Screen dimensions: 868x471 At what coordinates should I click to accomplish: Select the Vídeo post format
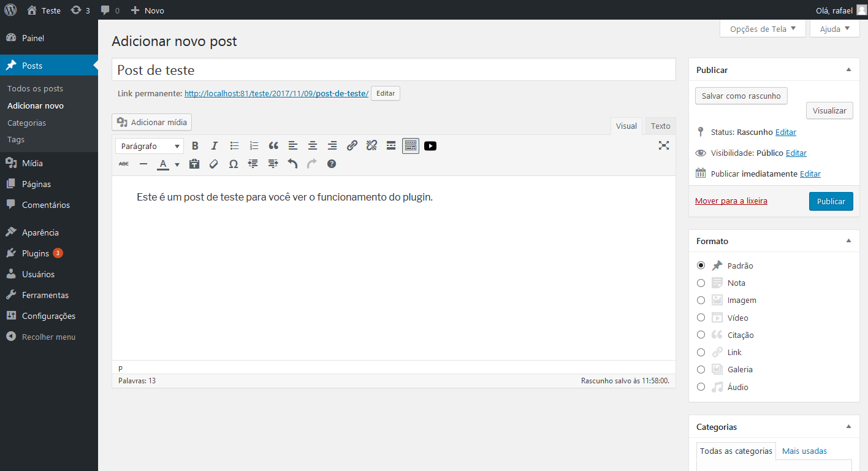coord(701,318)
